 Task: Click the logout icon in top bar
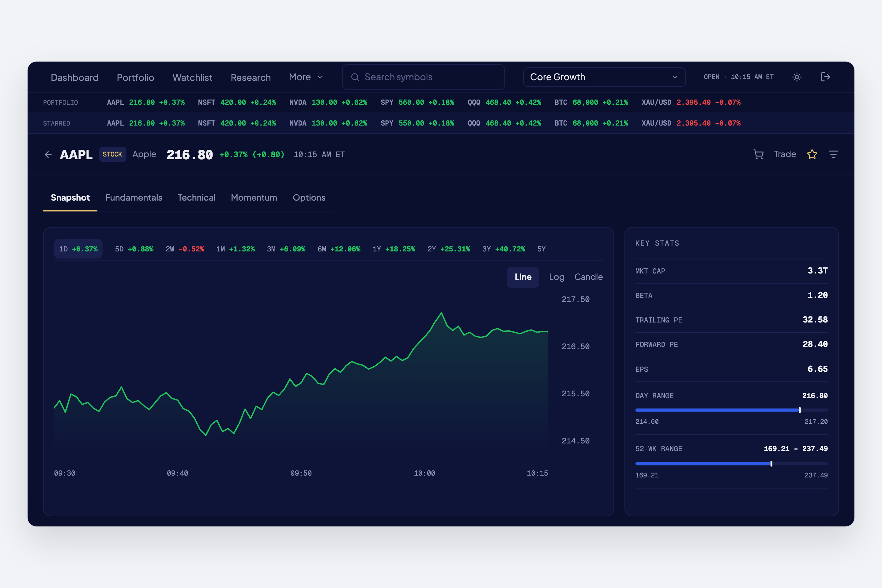tap(825, 77)
